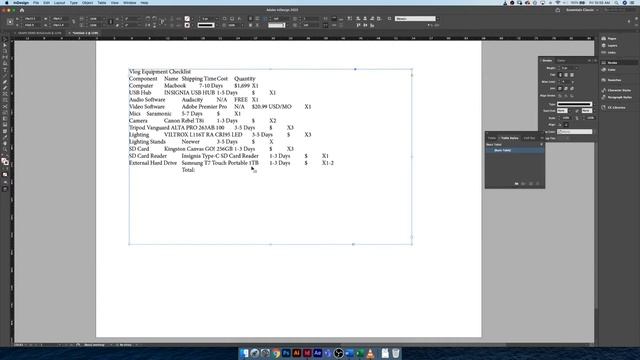Switch to the Cell Styles tab
640x360 pixels.
click(529, 138)
